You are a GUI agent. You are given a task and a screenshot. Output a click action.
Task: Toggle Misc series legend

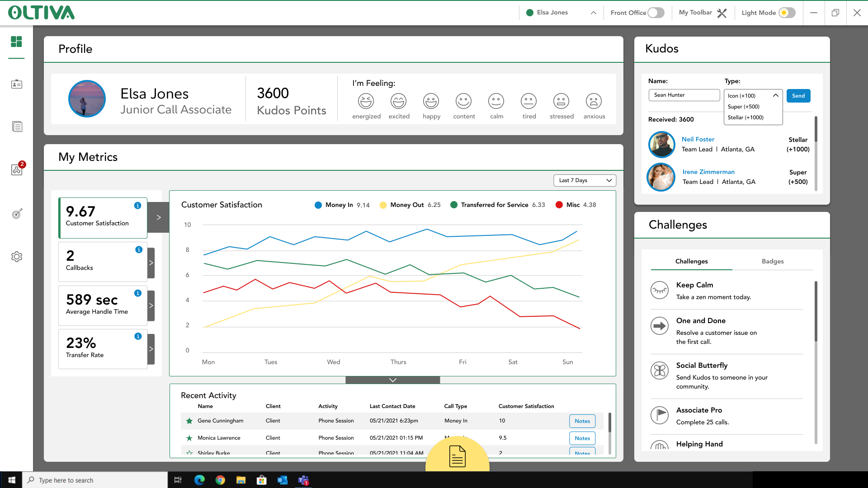coord(576,205)
